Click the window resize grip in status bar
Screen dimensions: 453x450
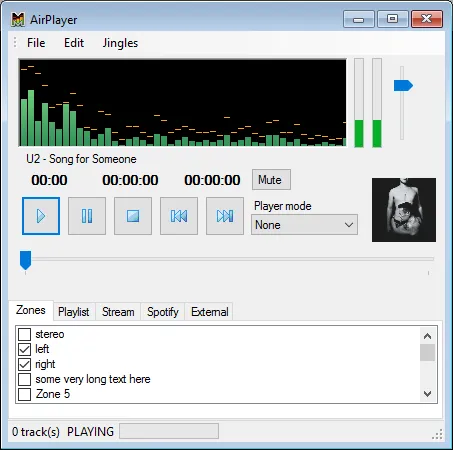coord(437,434)
